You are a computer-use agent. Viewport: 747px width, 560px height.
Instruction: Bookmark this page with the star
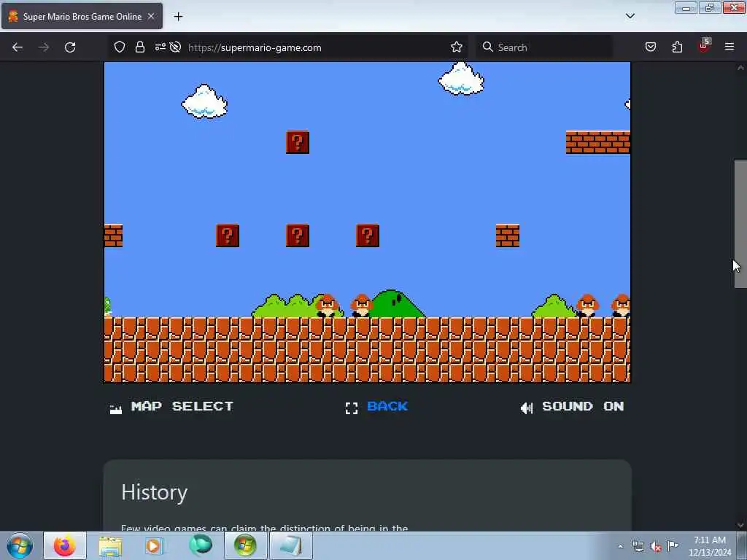click(x=457, y=47)
